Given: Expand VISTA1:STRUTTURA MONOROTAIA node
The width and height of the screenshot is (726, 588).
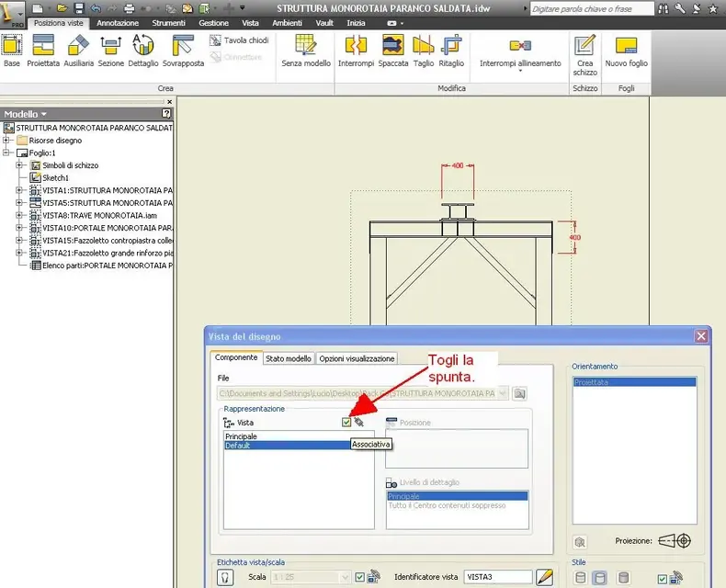Looking at the screenshot, I should pos(19,190).
